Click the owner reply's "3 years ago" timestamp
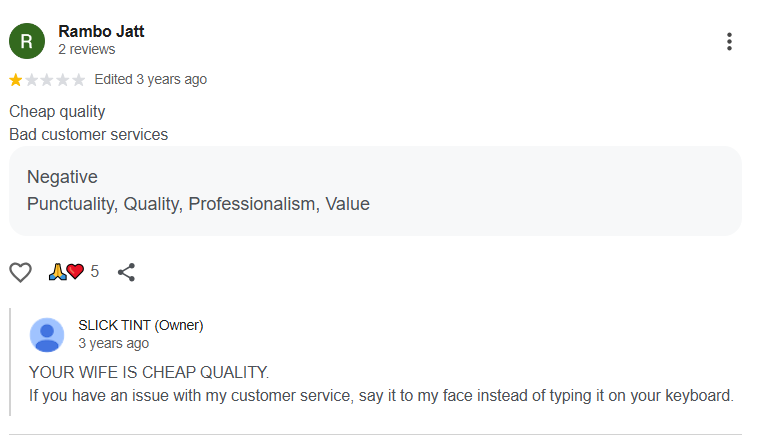764x436 pixels. click(113, 343)
